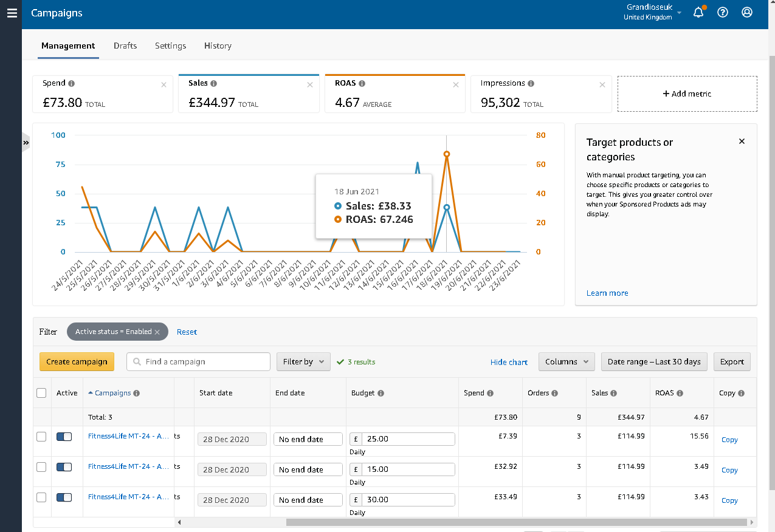
Task: Go to the History tab
Action: [x=218, y=46]
